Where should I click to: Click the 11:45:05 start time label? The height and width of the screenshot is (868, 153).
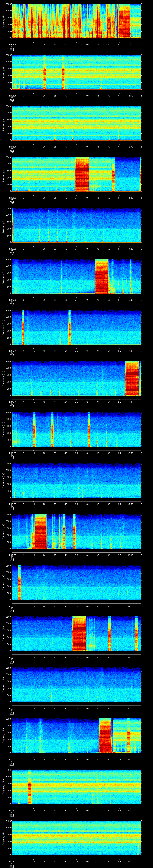(x=12, y=351)
